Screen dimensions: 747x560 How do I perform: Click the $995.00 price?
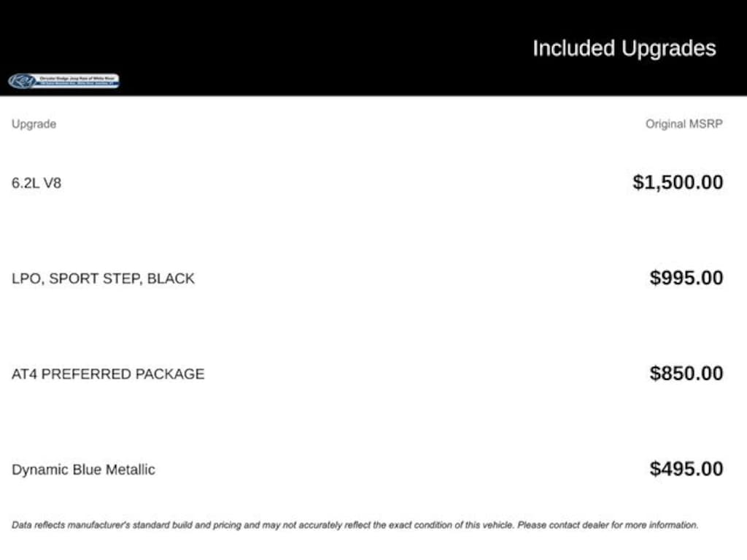click(686, 278)
